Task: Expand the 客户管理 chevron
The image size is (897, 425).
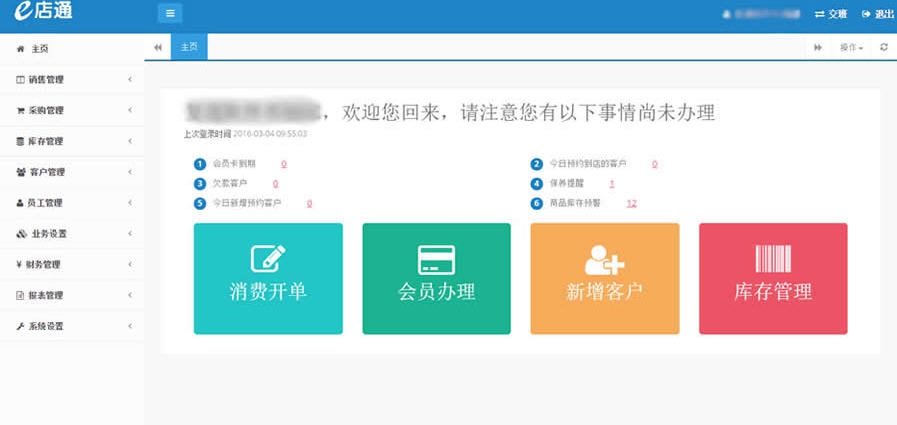Action: (130, 172)
